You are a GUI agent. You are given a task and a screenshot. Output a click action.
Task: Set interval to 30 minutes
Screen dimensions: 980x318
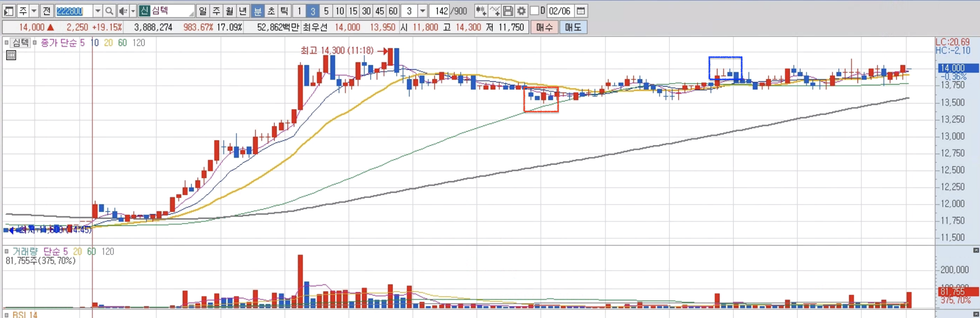[x=366, y=11]
